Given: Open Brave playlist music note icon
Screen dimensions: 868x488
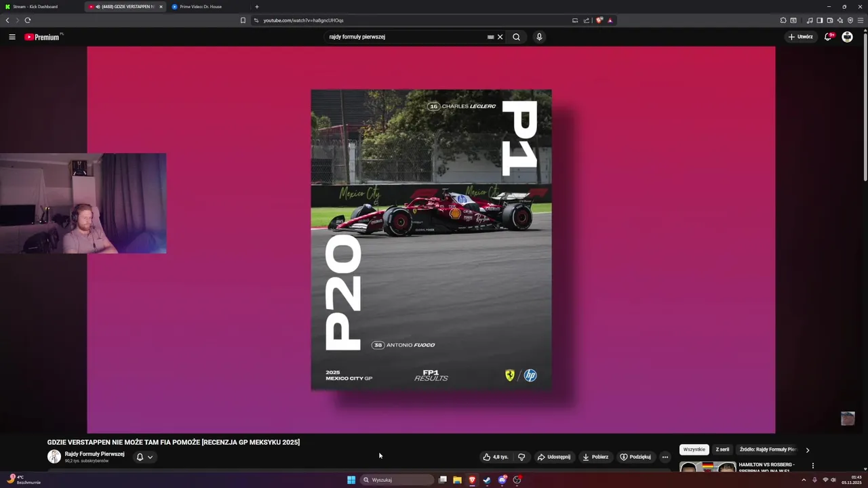Looking at the screenshot, I should click(x=810, y=20).
